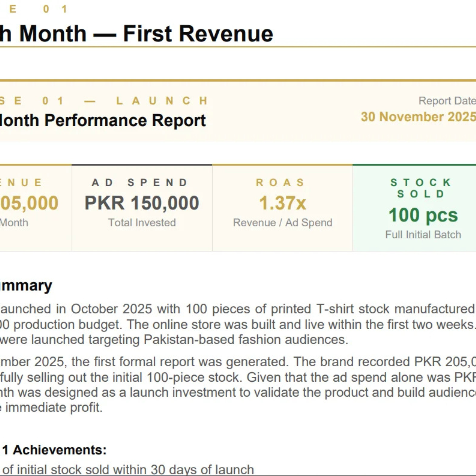Click the green STOCK SOLD card heading

coord(421,188)
